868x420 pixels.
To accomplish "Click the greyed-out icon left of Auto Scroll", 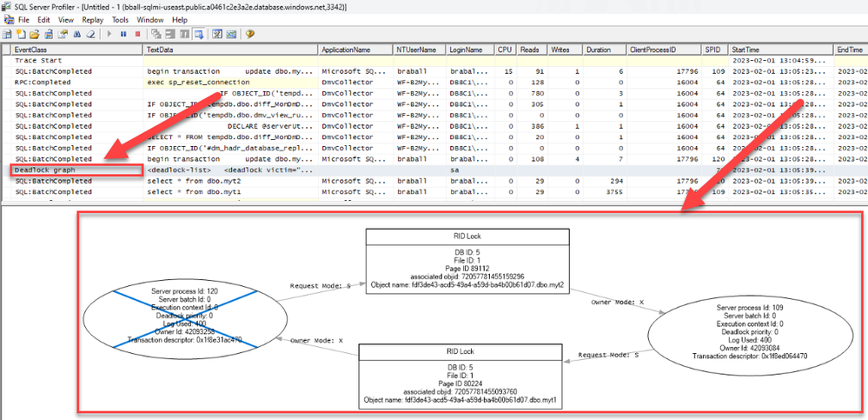I will pyautogui.click(x=184, y=34).
